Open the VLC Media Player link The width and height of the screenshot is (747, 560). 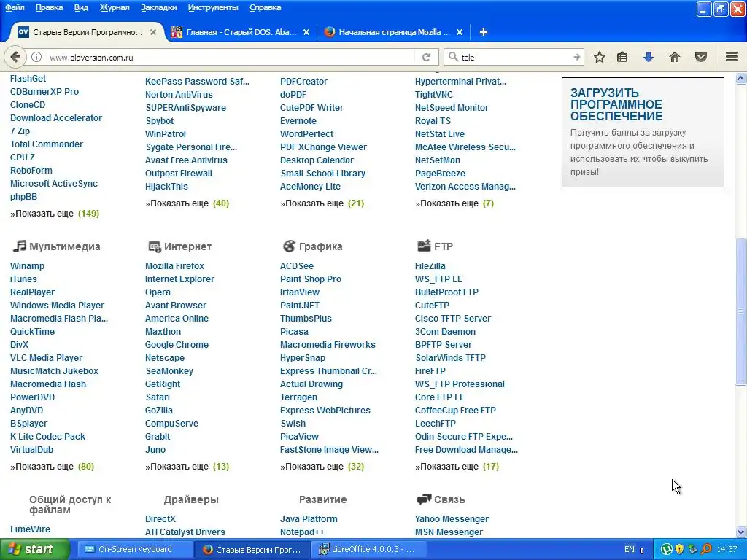[x=46, y=358]
